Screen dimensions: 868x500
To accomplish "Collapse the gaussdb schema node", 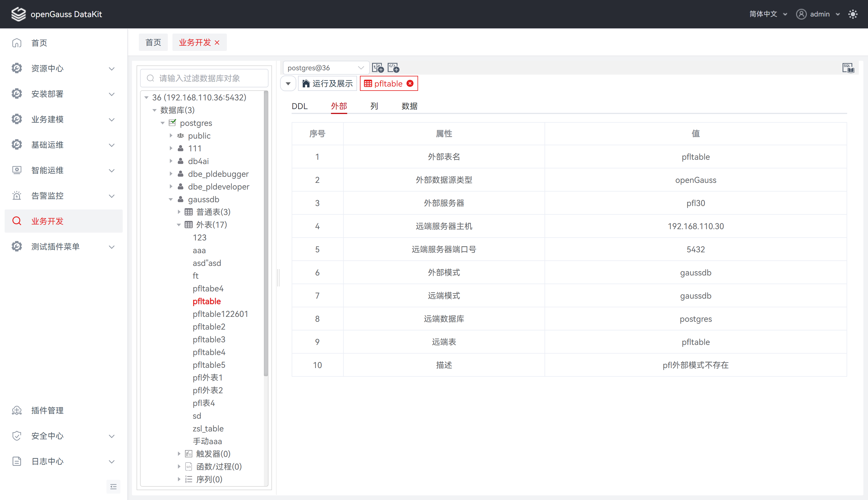I will [x=171, y=200].
